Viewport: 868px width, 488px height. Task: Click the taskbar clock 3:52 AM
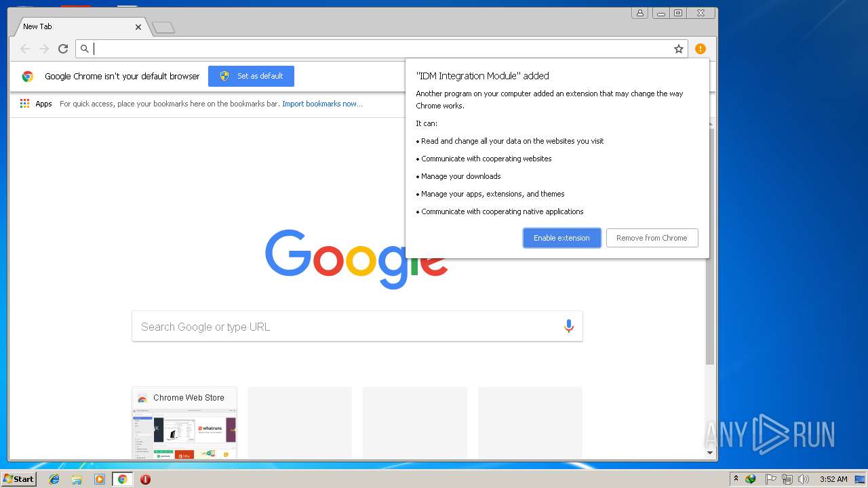[833, 479]
